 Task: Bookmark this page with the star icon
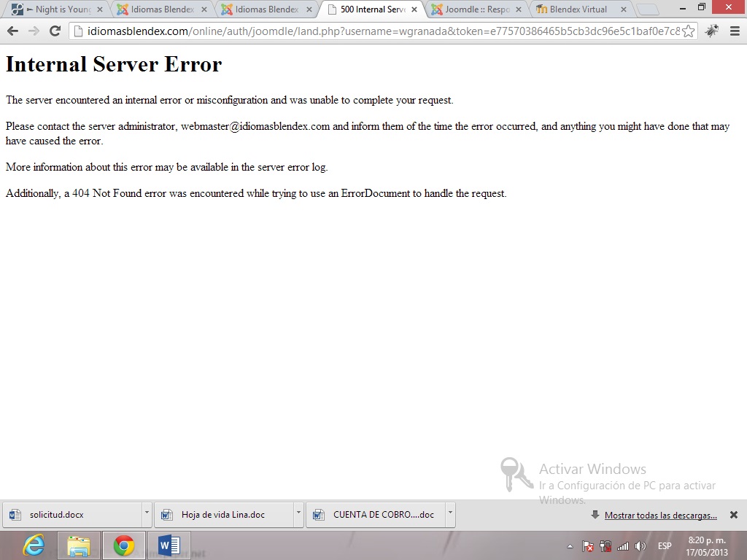[688, 31]
